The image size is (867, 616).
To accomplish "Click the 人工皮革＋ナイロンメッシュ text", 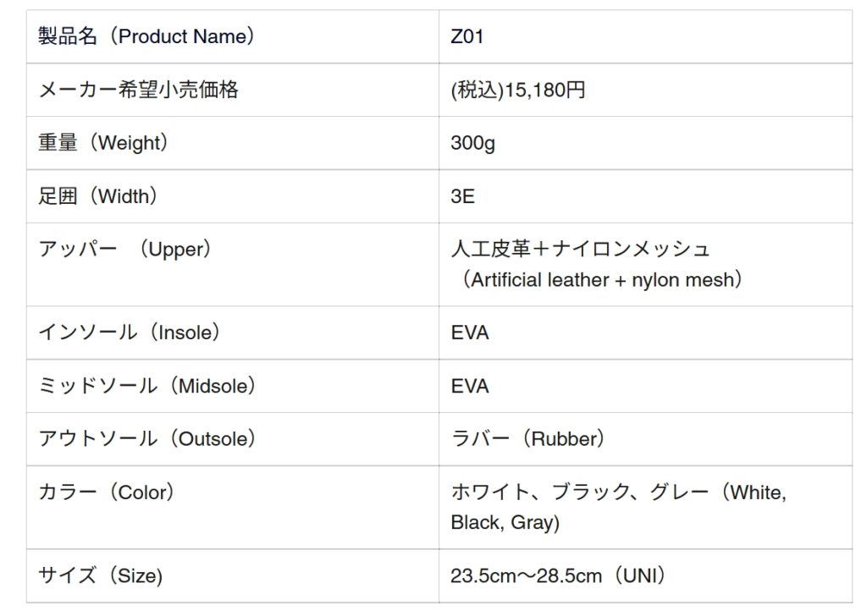I will point(581,249).
